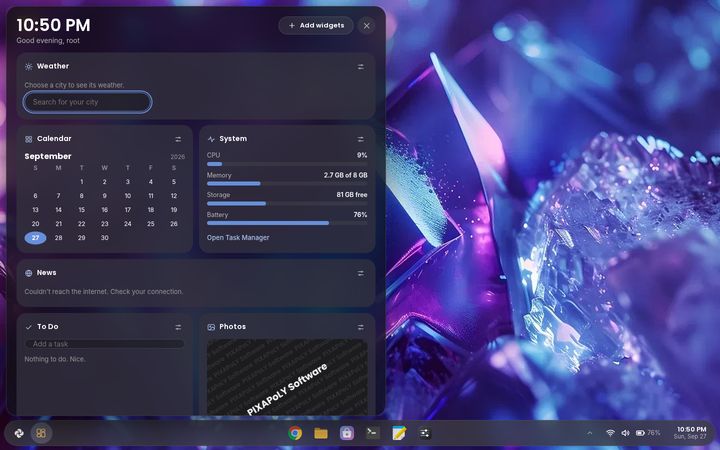The height and width of the screenshot is (450, 720).
Task: Click the Photos image icon
Action: coord(211,327)
